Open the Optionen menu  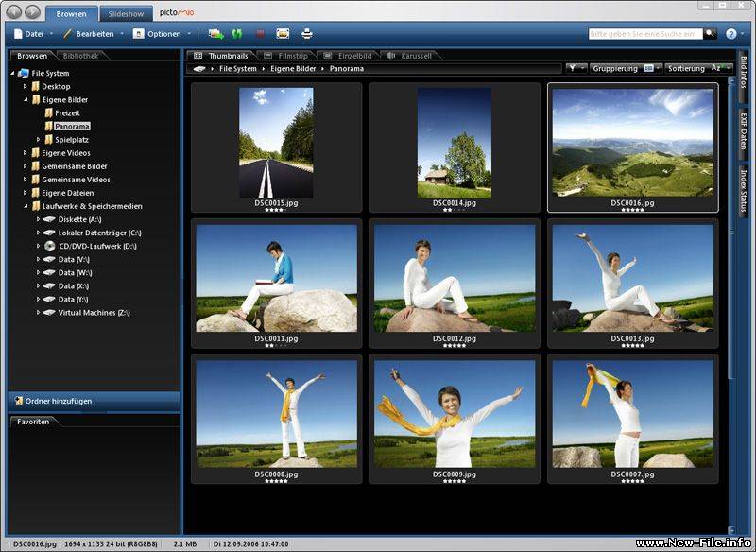click(163, 32)
